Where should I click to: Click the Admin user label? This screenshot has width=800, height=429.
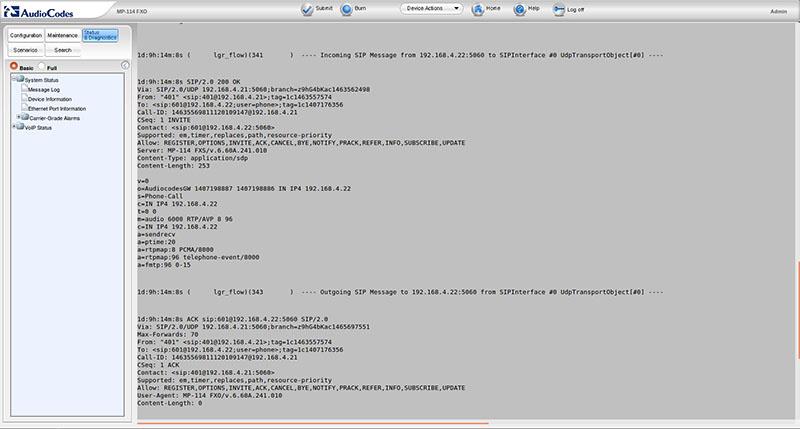tap(779, 11)
